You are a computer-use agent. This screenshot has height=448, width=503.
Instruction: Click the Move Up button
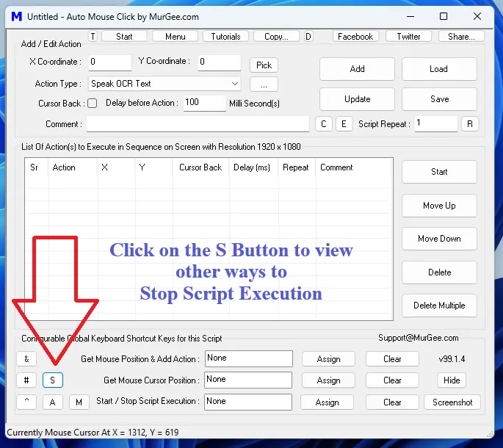point(439,206)
